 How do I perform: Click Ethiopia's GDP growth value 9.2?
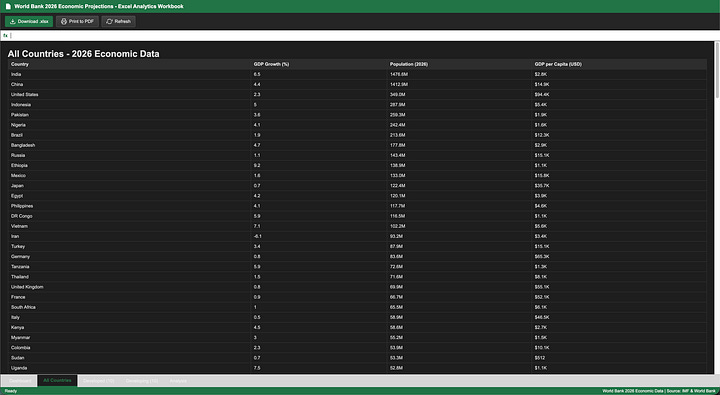pyautogui.click(x=257, y=165)
